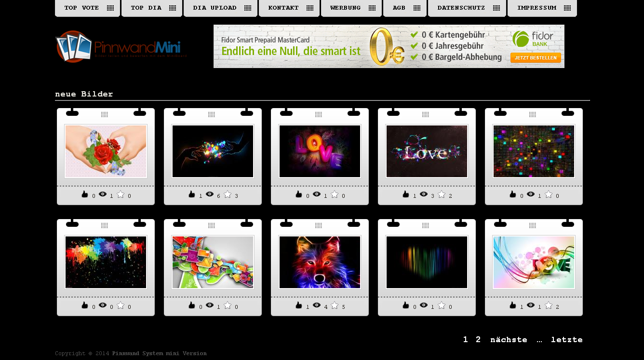Open the Impressum menu item

click(542, 8)
